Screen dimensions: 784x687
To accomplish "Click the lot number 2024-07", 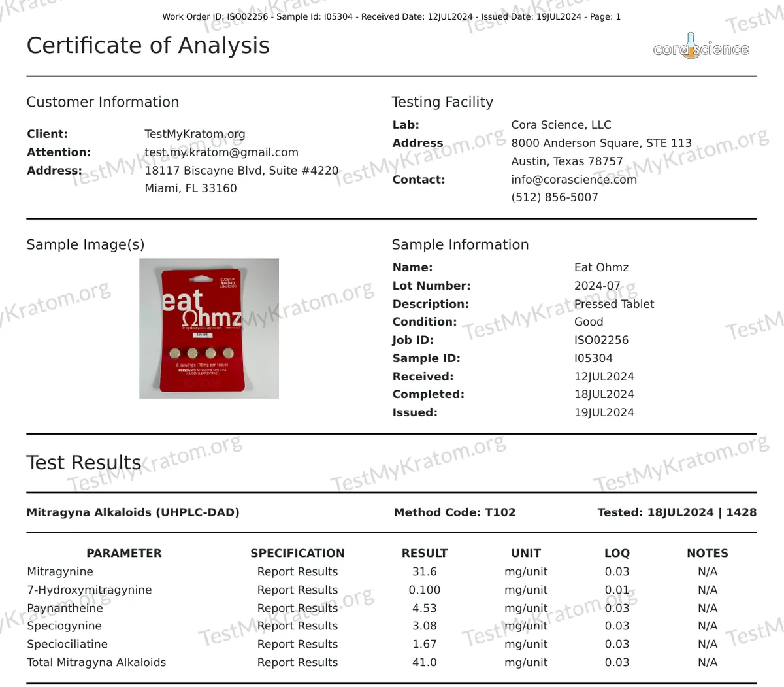I will [597, 286].
